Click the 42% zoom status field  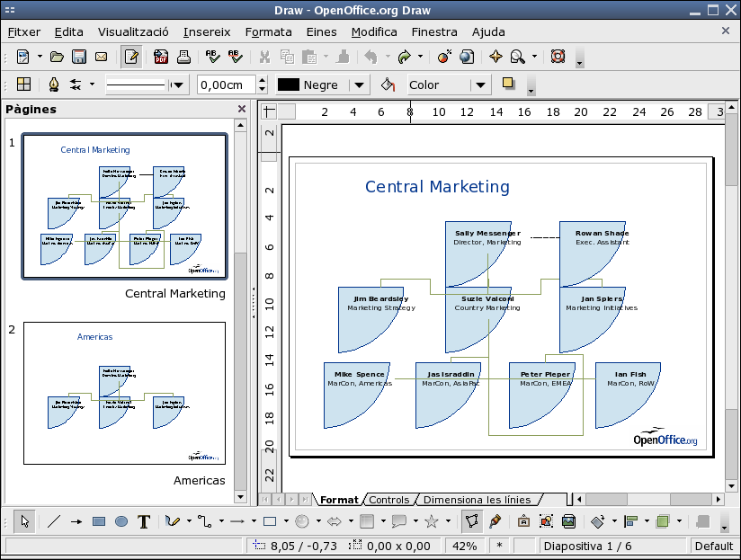point(464,547)
